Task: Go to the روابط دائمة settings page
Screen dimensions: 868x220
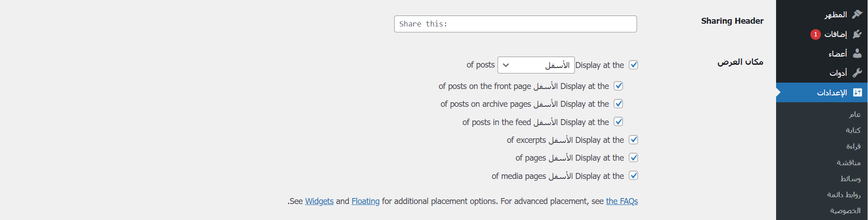Action: [x=844, y=195]
